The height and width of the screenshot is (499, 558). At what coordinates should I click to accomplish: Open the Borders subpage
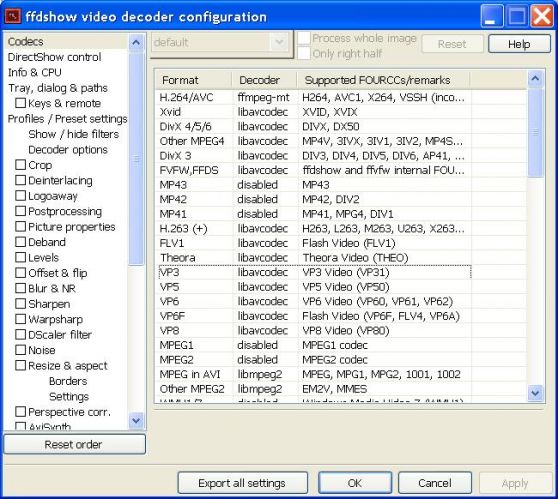tap(68, 381)
